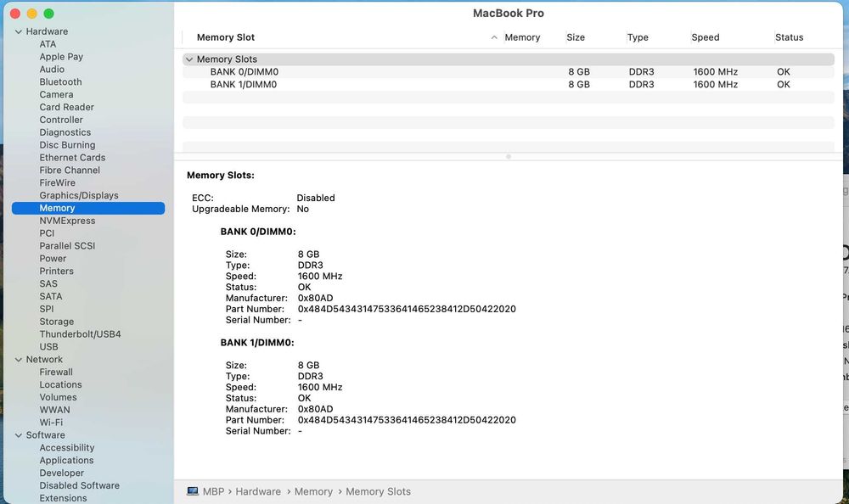
Task: Select the BANK 0/DIMM0 table row
Action: click(x=509, y=72)
